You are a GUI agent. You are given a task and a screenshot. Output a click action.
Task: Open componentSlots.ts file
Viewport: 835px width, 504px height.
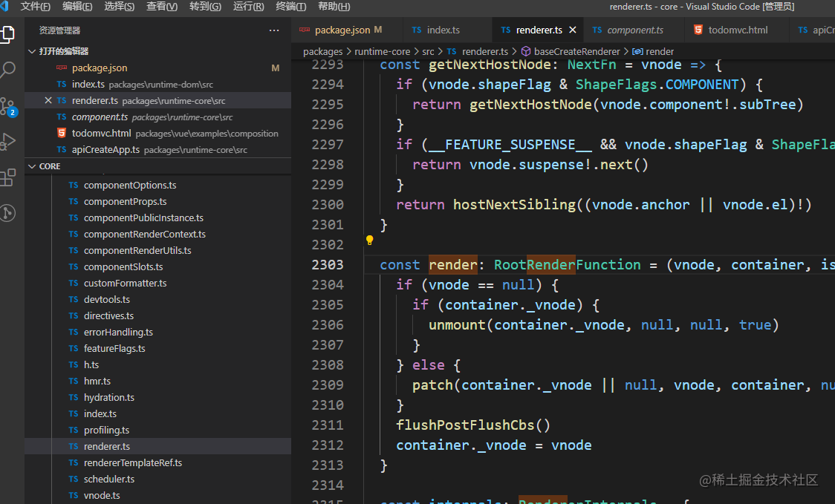[158, 266]
